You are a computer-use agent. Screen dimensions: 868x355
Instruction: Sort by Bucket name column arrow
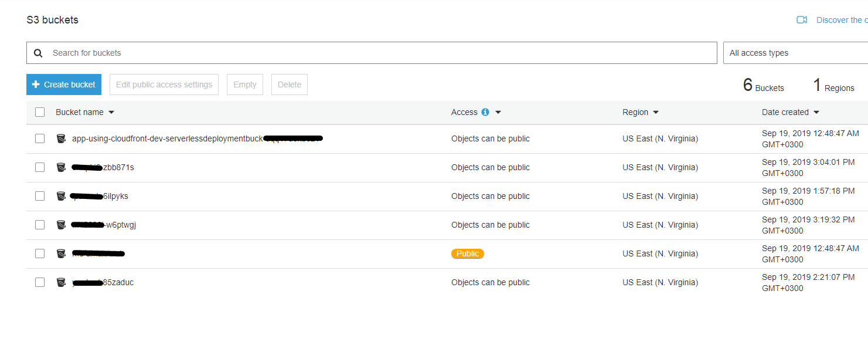[x=111, y=112]
